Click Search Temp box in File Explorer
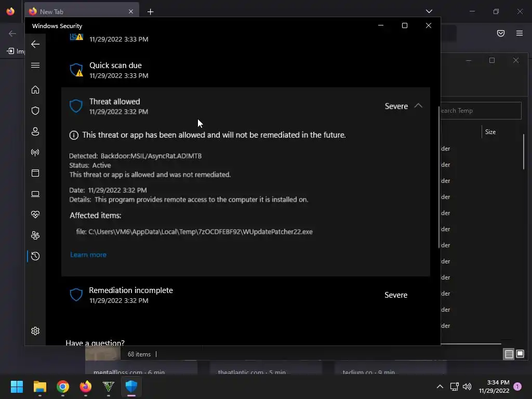Viewport: 532px width, 399px height. [x=481, y=111]
